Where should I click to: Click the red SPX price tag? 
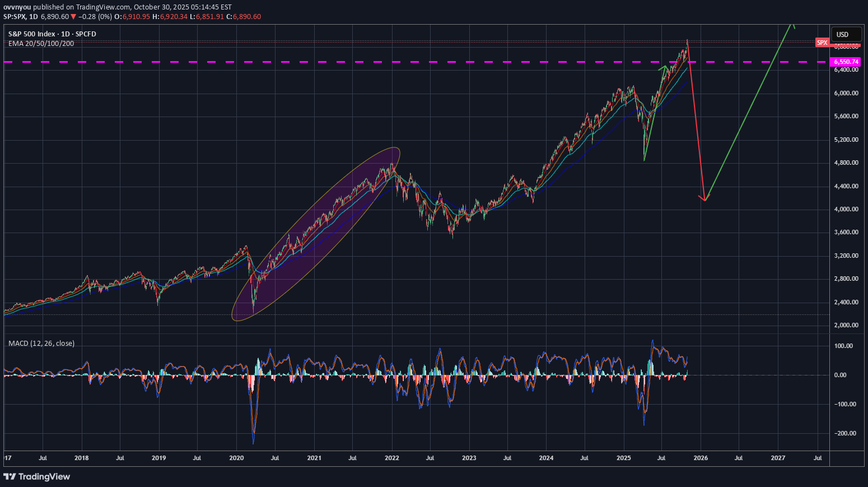[x=822, y=43]
